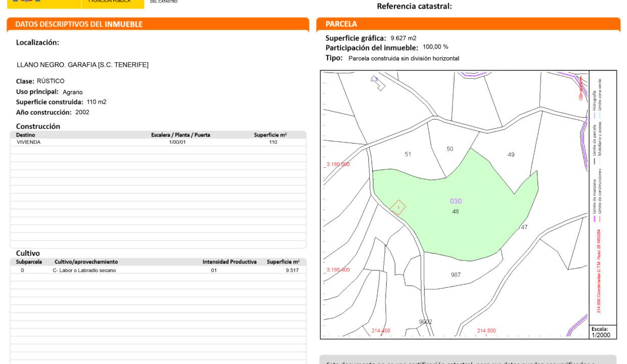Click the Clase value RÚSTICO
The height and width of the screenshot is (364, 627).
[51, 81]
